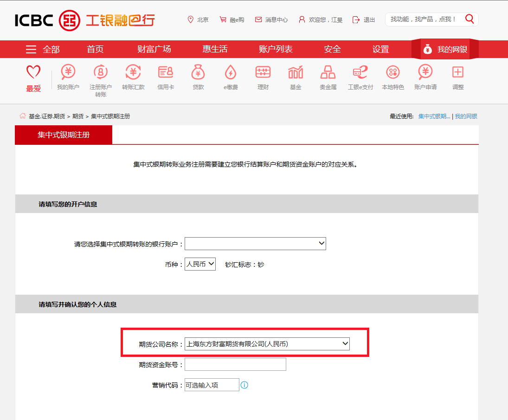Open 贷款 money bag icon
The image size is (508, 420).
point(198,71)
